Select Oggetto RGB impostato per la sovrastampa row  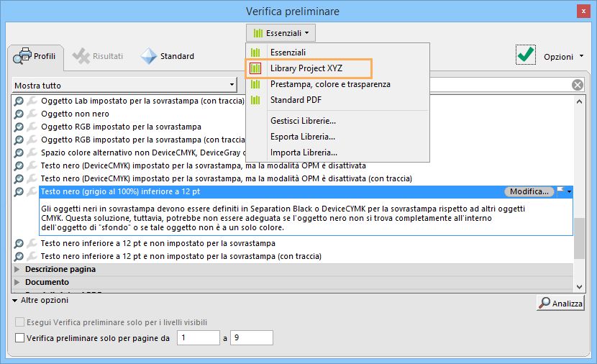click(x=121, y=127)
